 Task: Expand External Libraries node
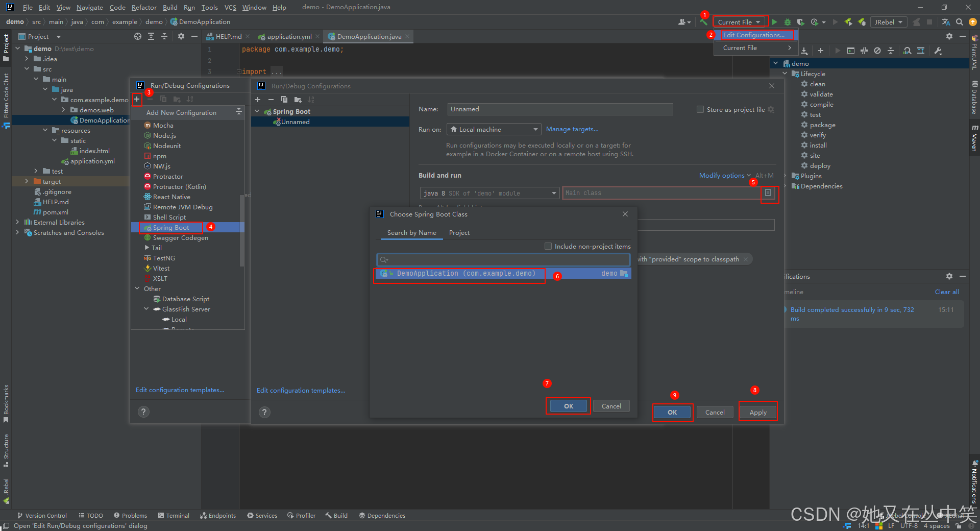coord(18,222)
